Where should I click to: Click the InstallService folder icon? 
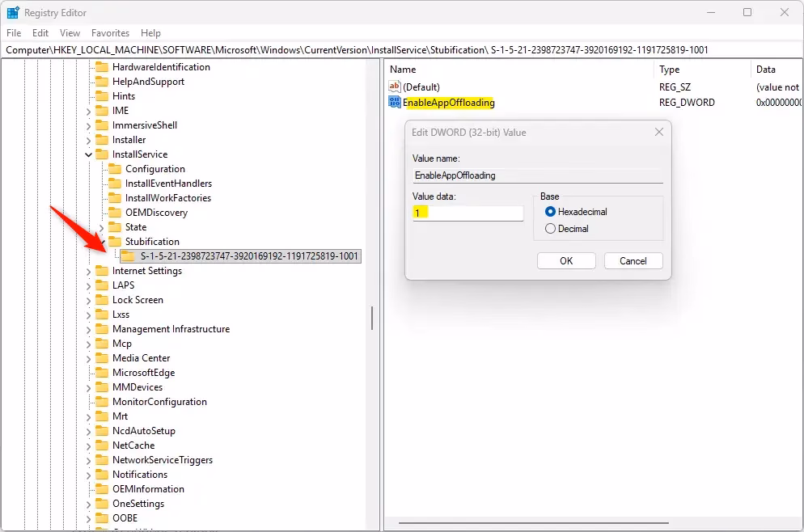pyautogui.click(x=102, y=154)
